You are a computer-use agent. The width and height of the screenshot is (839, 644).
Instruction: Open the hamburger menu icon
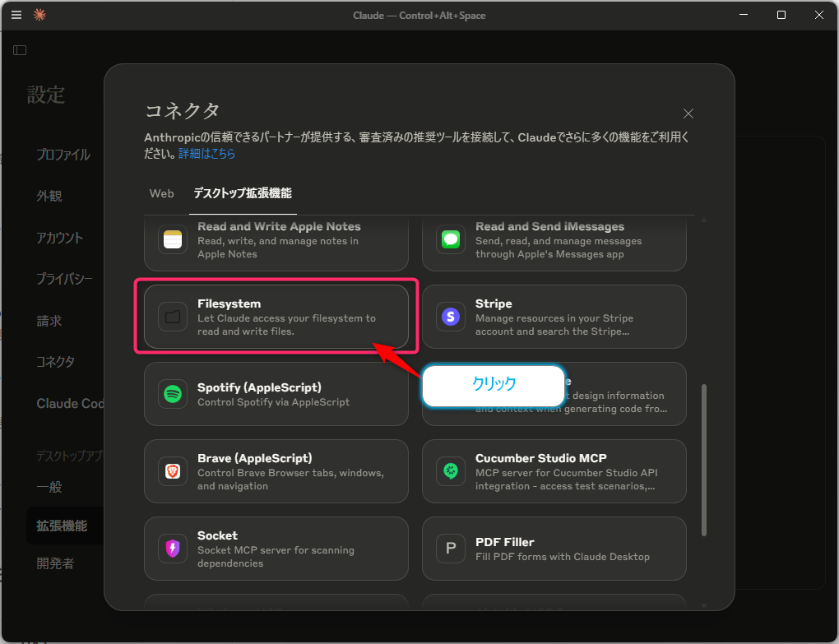click(x=16, y=15)
